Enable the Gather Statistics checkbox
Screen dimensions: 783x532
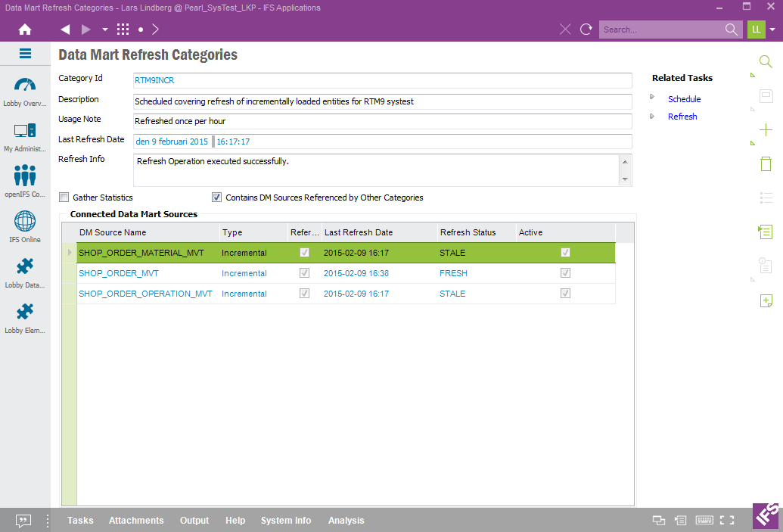click(64, 198)
